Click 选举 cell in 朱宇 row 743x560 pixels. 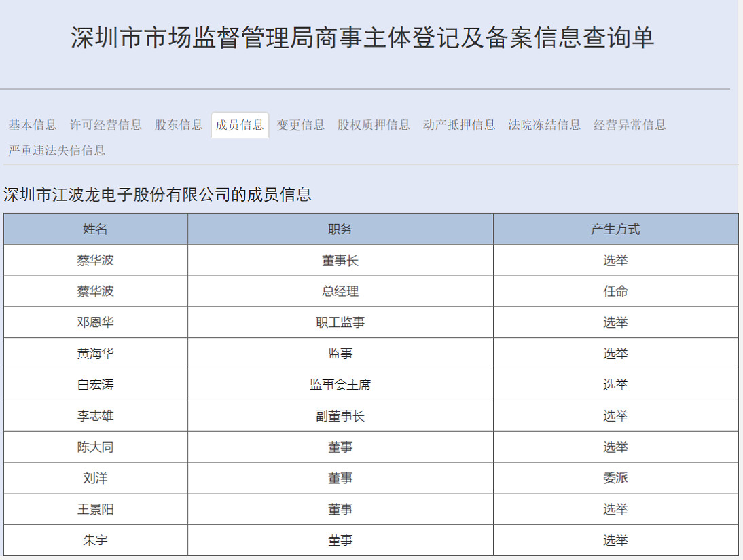click(615, 540)
